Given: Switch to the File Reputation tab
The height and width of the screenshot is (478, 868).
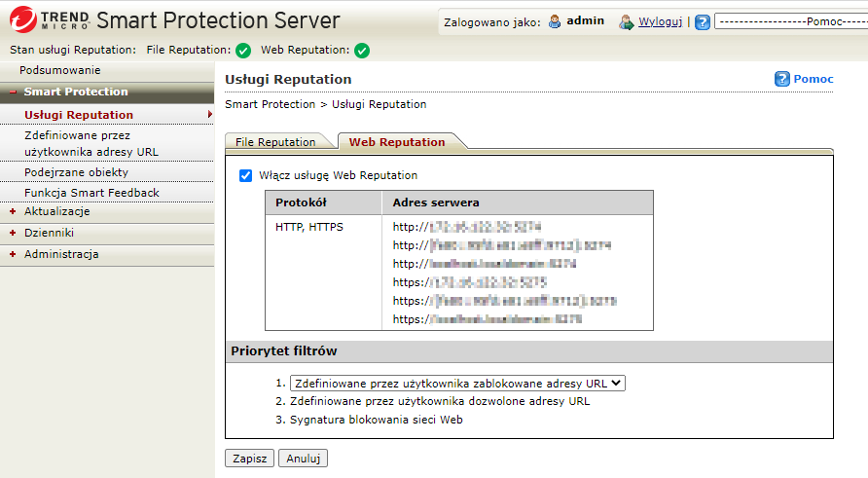Looking at the screenshot, I should (275, 142).
